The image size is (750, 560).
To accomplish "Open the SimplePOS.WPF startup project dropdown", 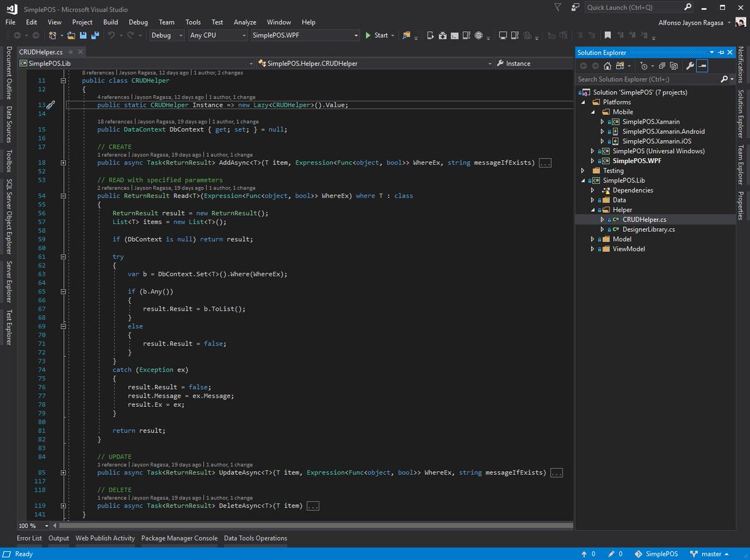I will pyautogui.click(x=305, y=36).
